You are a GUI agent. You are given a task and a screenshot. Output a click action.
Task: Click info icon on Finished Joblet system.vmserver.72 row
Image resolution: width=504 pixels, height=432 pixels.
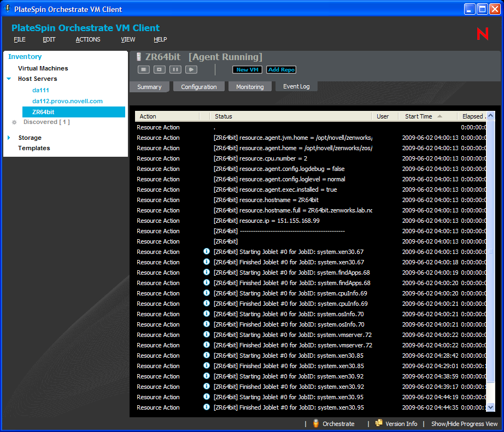click(207, 345)
